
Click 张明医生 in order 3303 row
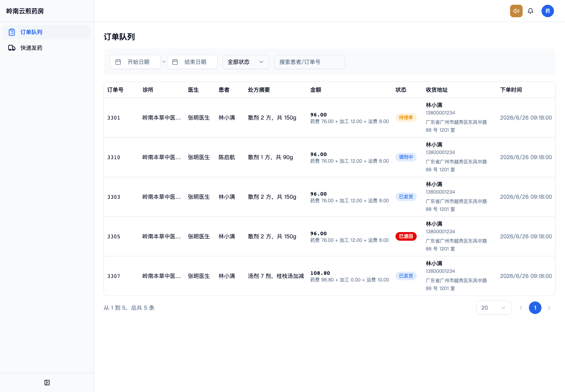199,197
